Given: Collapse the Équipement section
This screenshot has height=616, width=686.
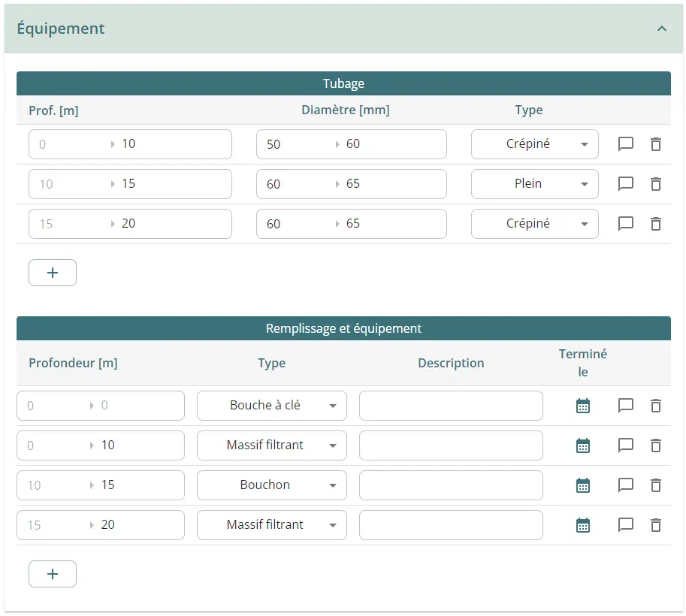Looking at the screenshot, I should click(x=661, y=29).
